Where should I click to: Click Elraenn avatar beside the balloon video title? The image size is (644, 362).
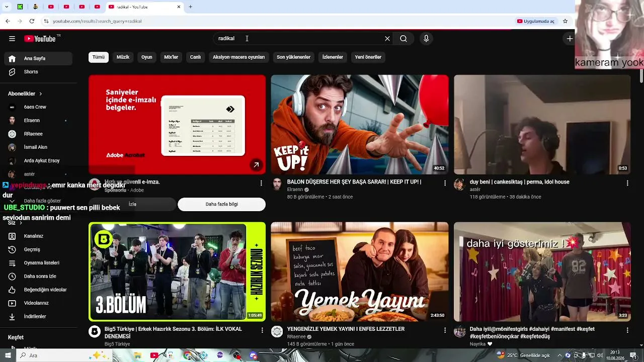tap(277, 184)
